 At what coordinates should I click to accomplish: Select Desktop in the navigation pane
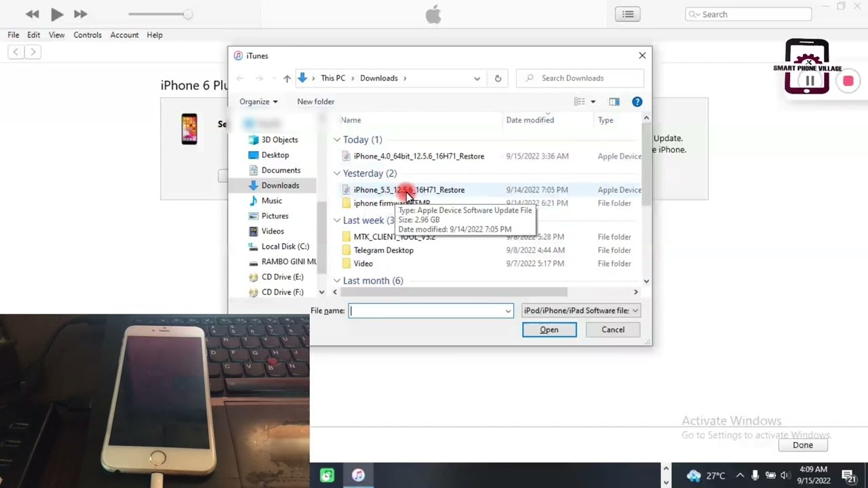coord(275,155)
